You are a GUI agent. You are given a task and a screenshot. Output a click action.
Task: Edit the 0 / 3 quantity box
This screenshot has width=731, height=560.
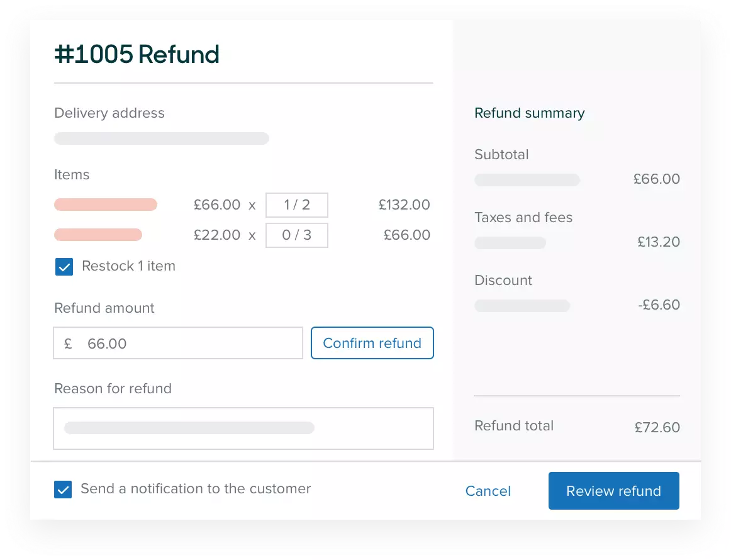click(297, 235)
